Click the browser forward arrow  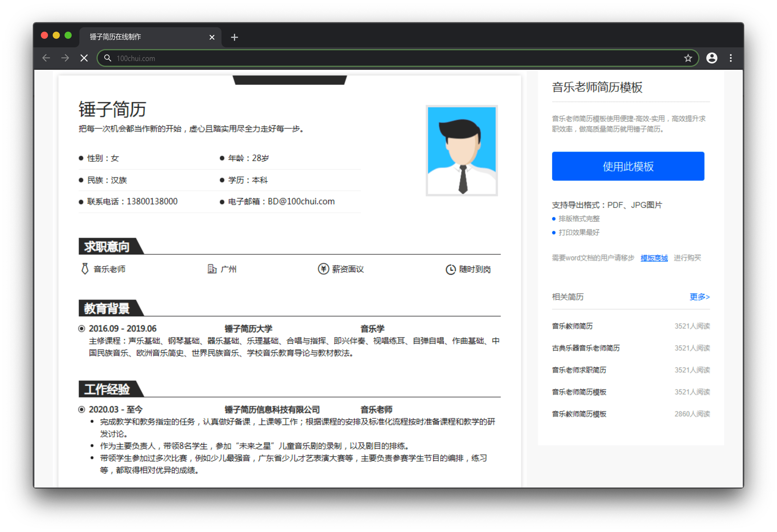[65, 58]
